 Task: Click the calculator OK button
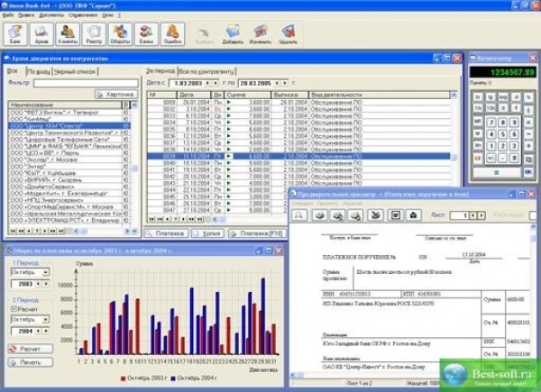pos(528,172)
